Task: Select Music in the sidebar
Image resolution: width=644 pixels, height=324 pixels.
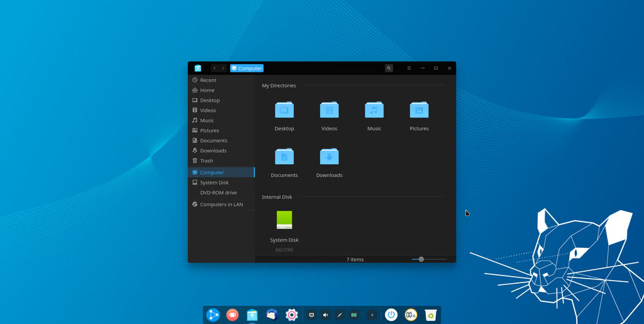Action: click(x=221, y=120)
